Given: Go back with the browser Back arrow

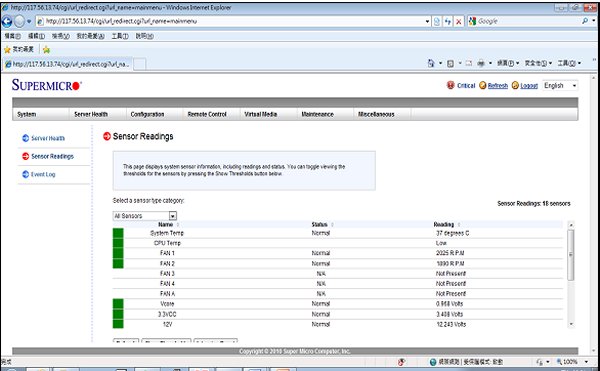Looking at the screenshot, I should pyautogui.click(x=7, y=21).
